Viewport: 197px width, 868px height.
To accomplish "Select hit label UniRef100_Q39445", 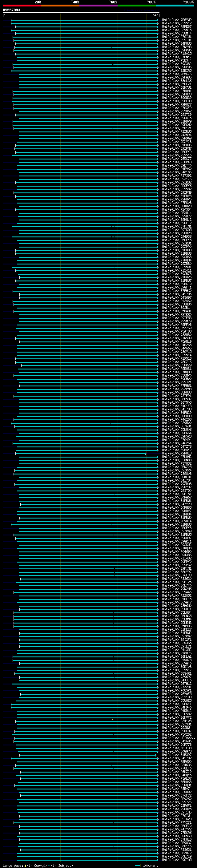I will tap(177, 592).
